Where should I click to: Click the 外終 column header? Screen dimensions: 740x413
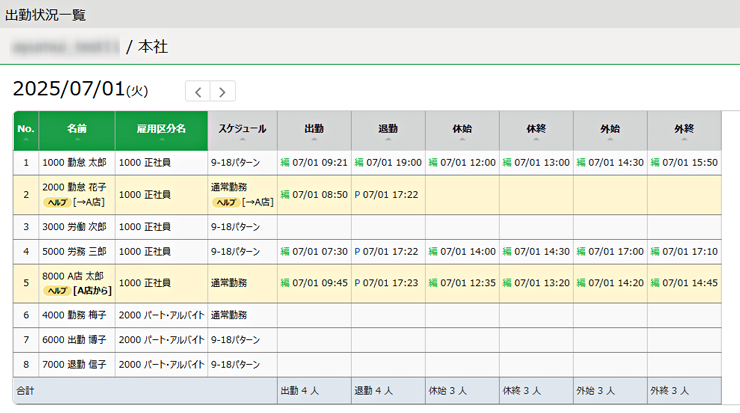(x=684, y=131)
